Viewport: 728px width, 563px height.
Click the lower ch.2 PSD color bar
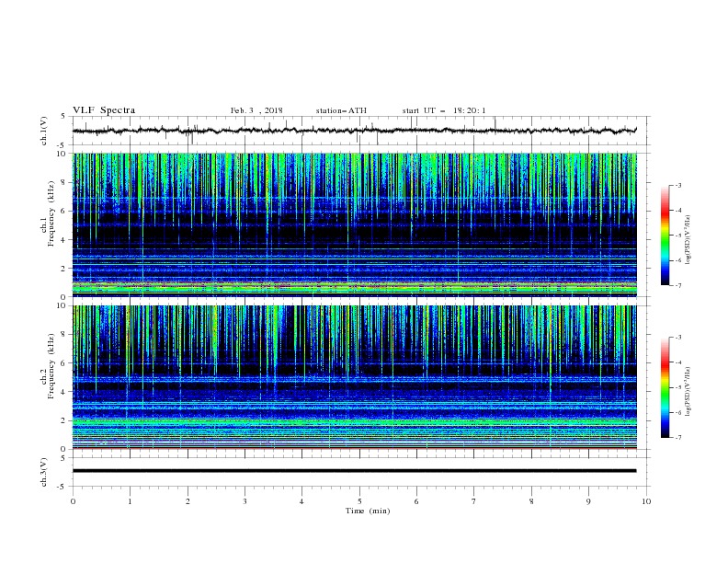(x=665, y=387)
